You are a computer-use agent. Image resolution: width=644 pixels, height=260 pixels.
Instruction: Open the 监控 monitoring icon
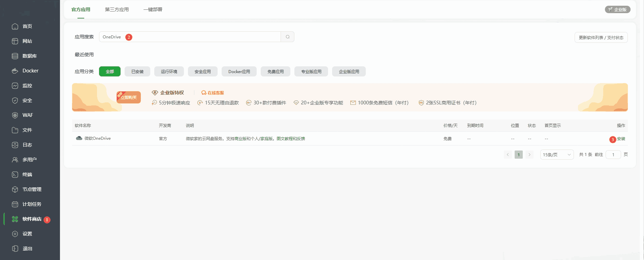[15, 86]
